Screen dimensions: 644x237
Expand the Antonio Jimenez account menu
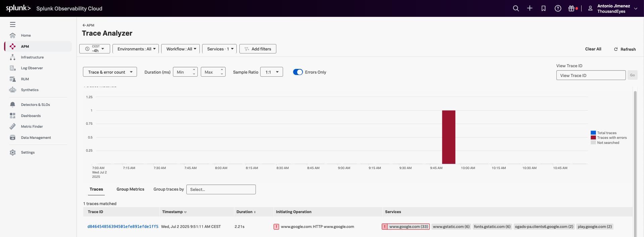636,9
